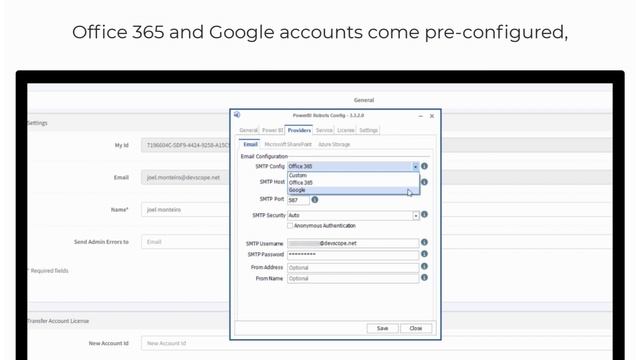640x360 pixels.
Task: Select the Providers tab
Action: (299, 130)
